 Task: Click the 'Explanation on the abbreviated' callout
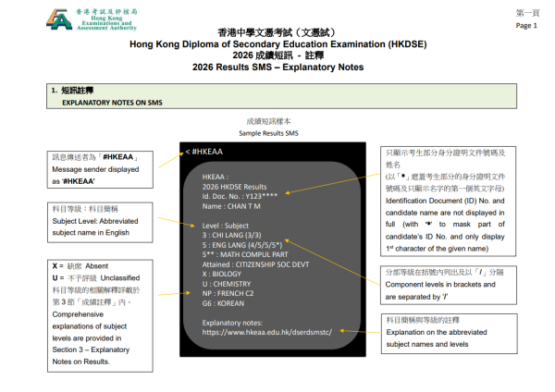[450, 333]
